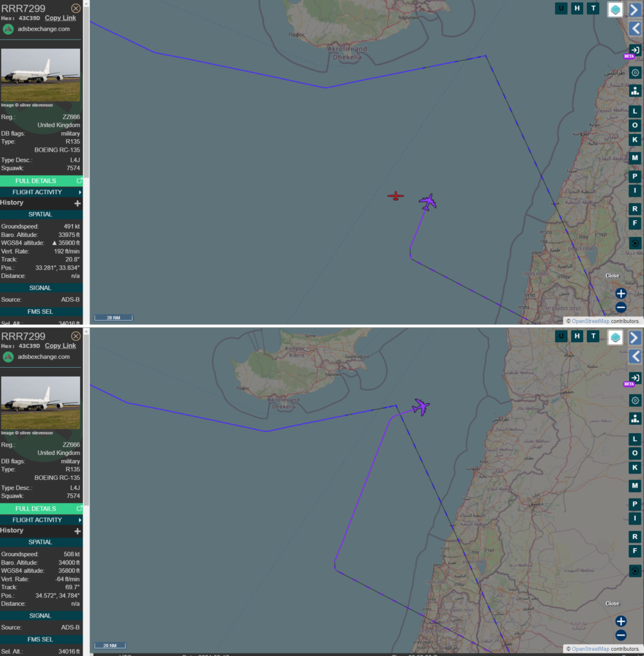Image resolution: width=644 pixels, height=656 pixels.
Task: Expand FLIGHT ACTIVITY in lower panel
Action: (42, 520)
